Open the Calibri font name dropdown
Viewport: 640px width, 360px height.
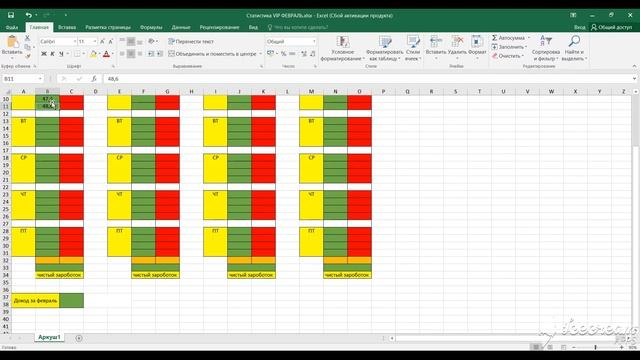[x=75, y=42]
